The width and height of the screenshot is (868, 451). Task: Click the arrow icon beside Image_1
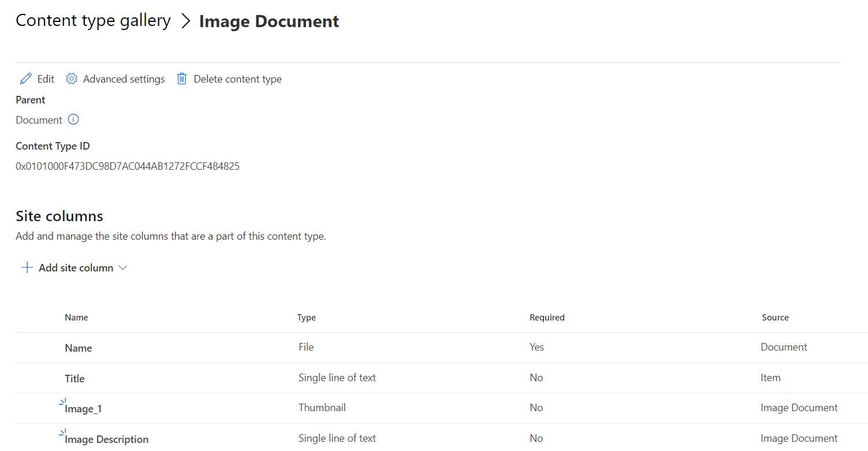click(x=62, y=402)
